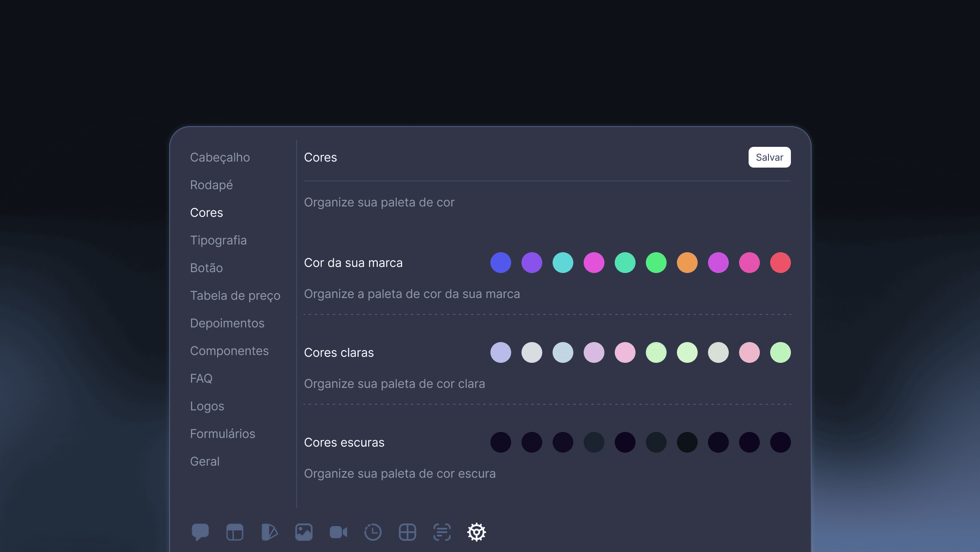Open the chat bubble icon in bottom toolbar

pos(200,532)
